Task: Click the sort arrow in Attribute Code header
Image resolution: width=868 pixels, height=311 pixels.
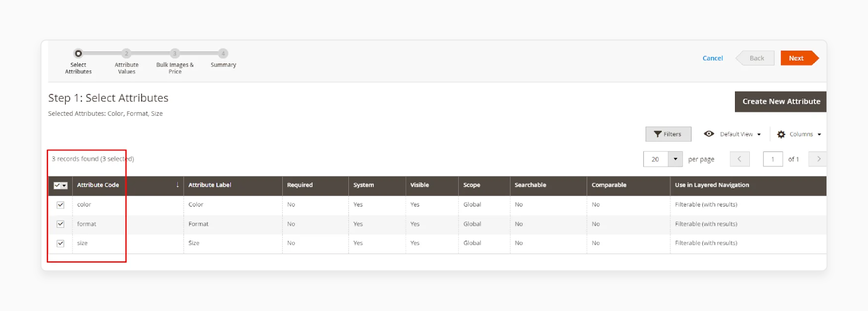Action: [178, 185]
